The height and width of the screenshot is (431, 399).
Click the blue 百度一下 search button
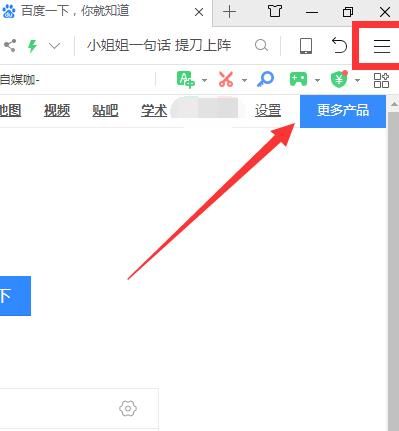[15, 296]
